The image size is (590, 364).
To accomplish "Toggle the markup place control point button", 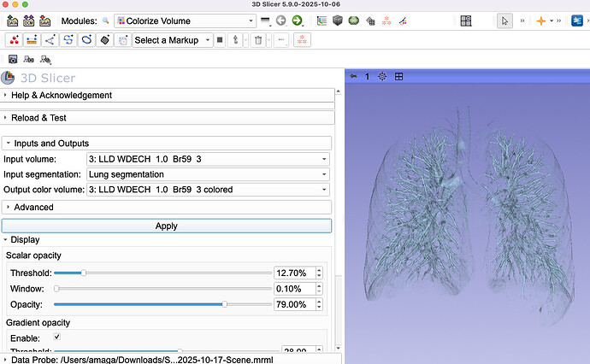I will click(235, 40).
